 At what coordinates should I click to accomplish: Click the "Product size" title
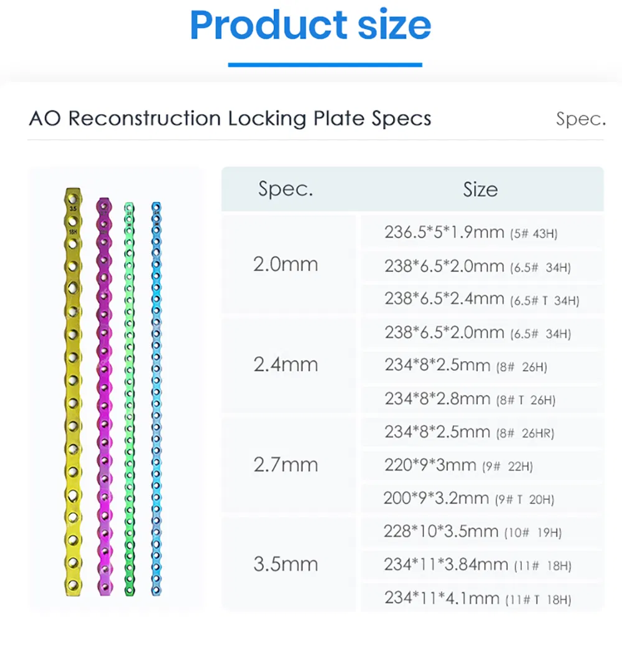click(310, 25)
